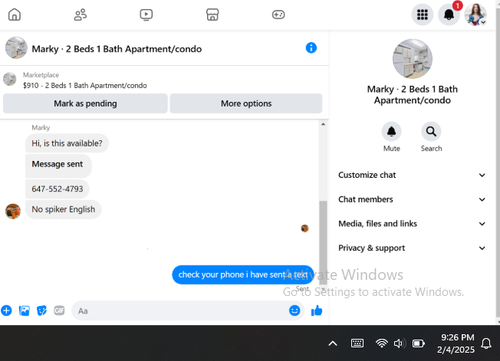Open touch keyboard taskbar icon
Screen dimensions: 500x361
pyautogui.click(x=357, y=343)
